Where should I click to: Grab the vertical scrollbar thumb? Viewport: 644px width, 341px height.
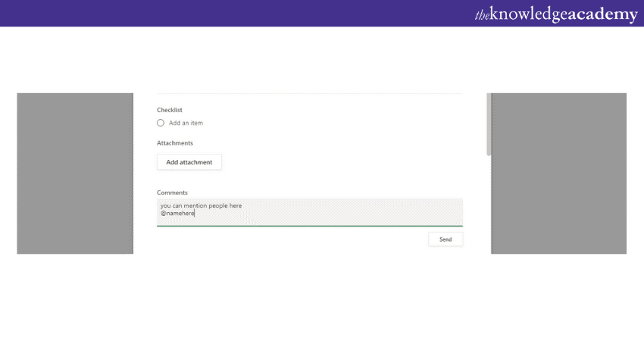[x=489, y=125]
